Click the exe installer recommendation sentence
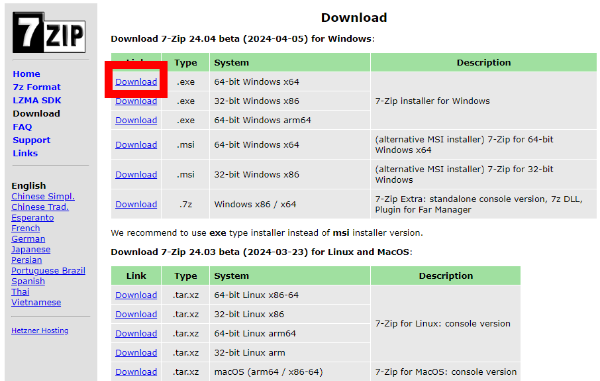Image resolution: width=600 pixels, height=381 pixels. click(267, 233)
